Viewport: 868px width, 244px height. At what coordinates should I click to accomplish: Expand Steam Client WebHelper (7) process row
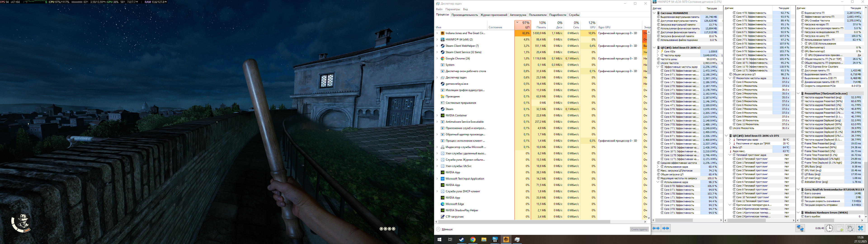(437, 46)
